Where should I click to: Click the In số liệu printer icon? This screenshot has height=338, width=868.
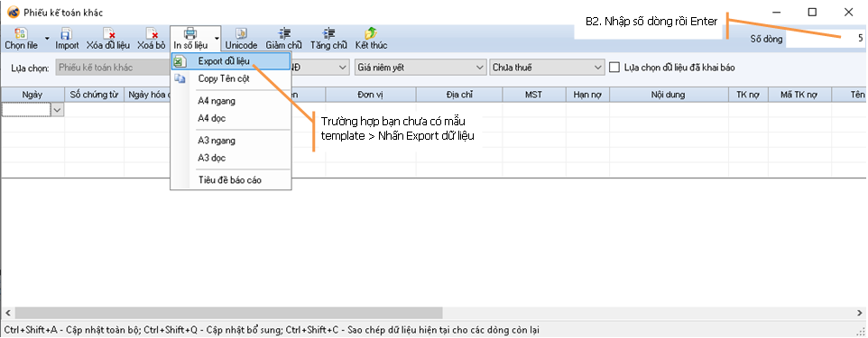[x=190, y=33]
